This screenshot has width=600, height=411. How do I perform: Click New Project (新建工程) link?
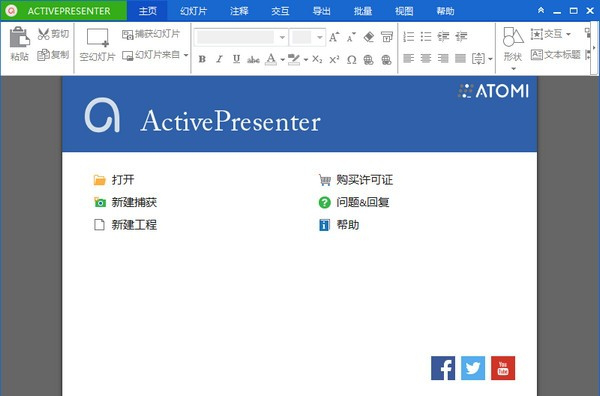click(x=126, y=225)
